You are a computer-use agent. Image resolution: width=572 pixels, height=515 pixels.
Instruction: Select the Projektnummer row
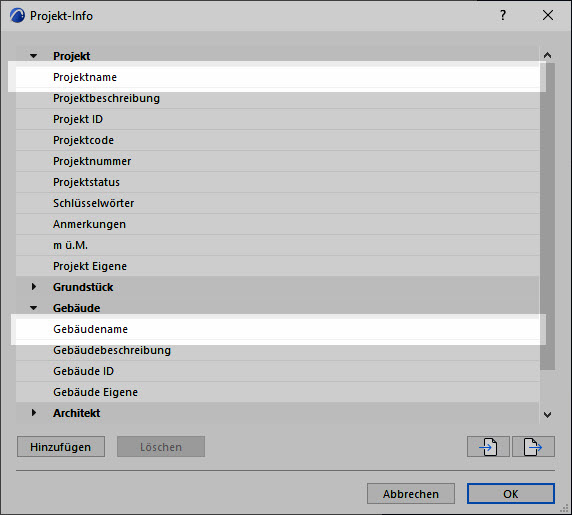(x=278, y=161)
